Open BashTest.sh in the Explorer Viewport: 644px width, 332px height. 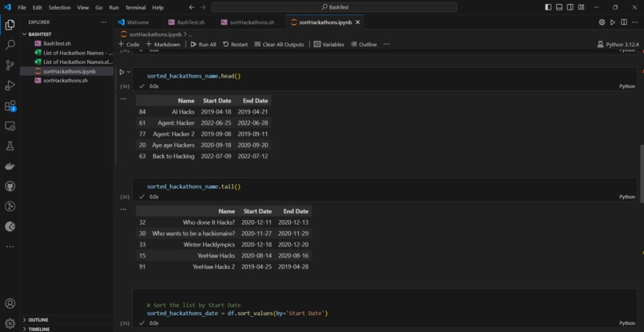pyautogui.click(x=66, y=43)
